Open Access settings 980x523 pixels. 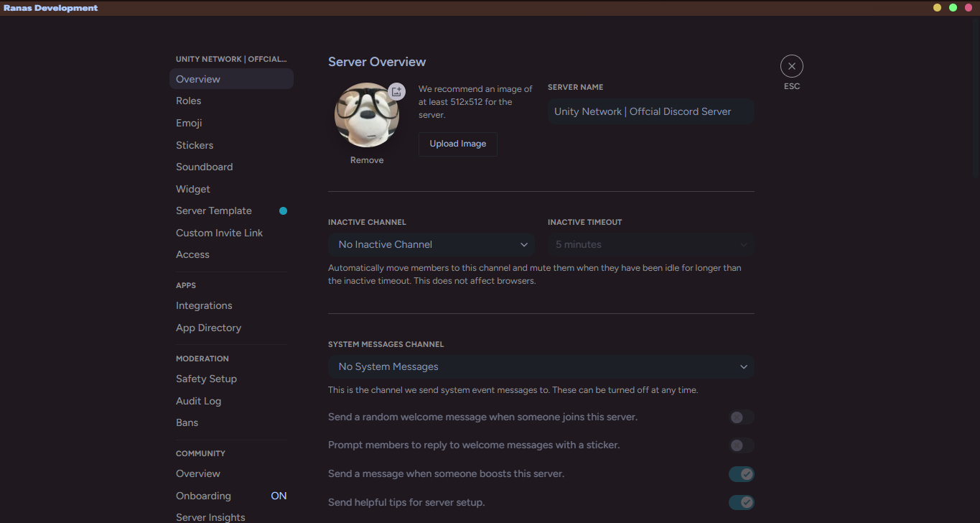click(231, 254)
